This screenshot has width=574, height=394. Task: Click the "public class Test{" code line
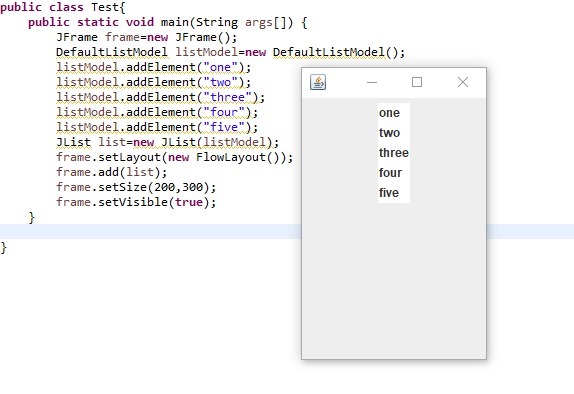pyautogui.click(x=63, y=7)
